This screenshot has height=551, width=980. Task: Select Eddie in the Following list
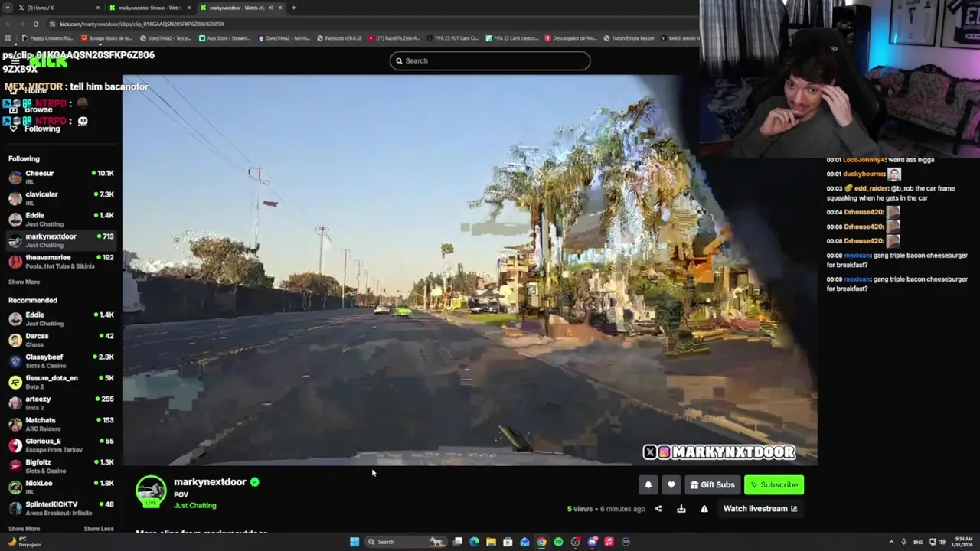coord(61,219)
